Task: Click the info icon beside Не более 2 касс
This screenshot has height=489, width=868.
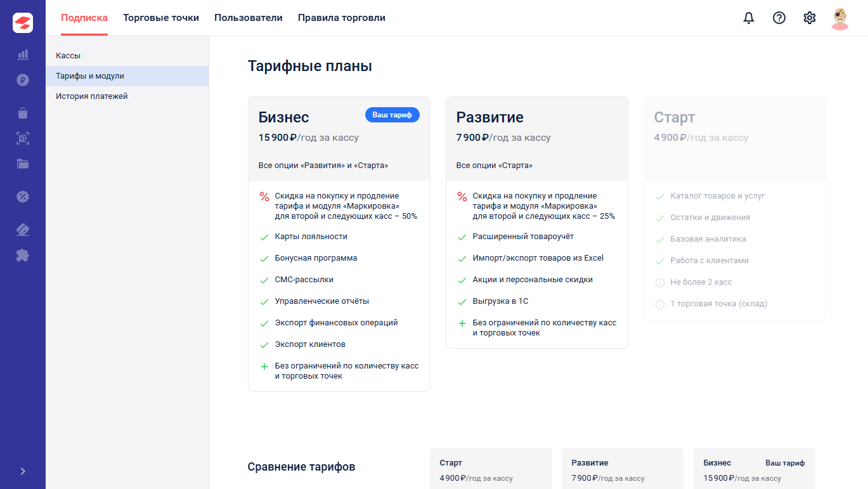Action: [660, 283]
